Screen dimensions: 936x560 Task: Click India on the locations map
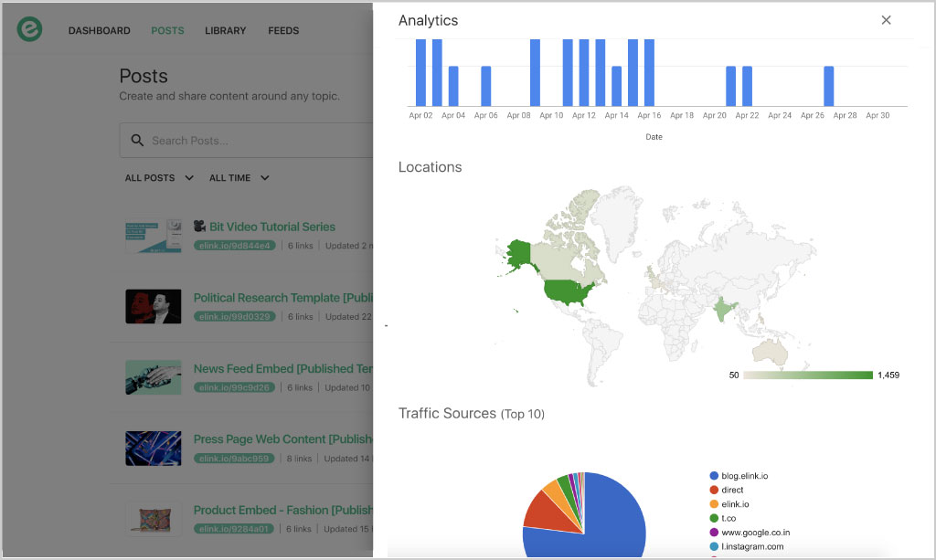(724, 308)
